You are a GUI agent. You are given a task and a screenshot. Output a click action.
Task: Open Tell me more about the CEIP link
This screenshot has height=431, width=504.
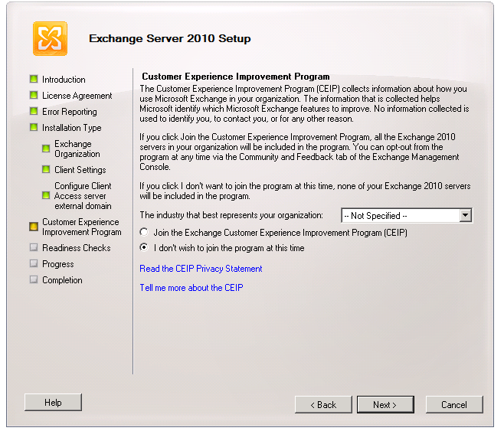pos(191,288)
